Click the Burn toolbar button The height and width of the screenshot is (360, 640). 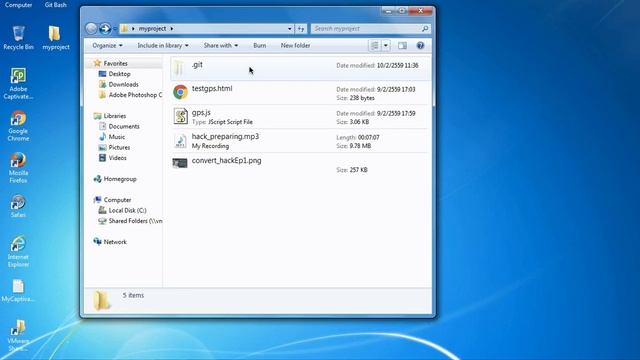tap(260, 46)
